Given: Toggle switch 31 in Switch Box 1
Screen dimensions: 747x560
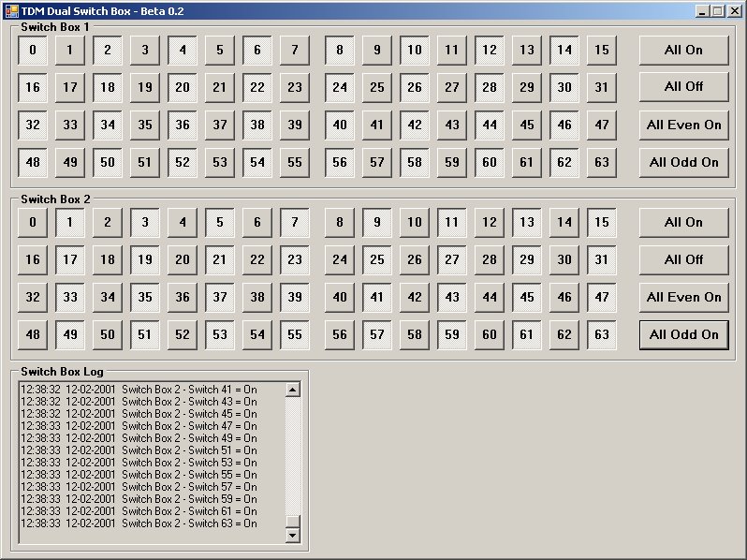Looking at the screenshot, I should pyautogui.click(x=602, y=87).
